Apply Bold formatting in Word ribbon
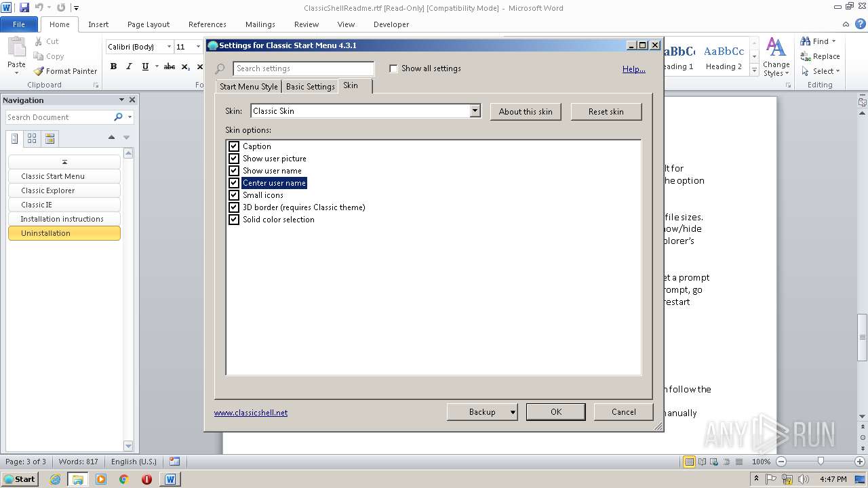 point(113,66)
